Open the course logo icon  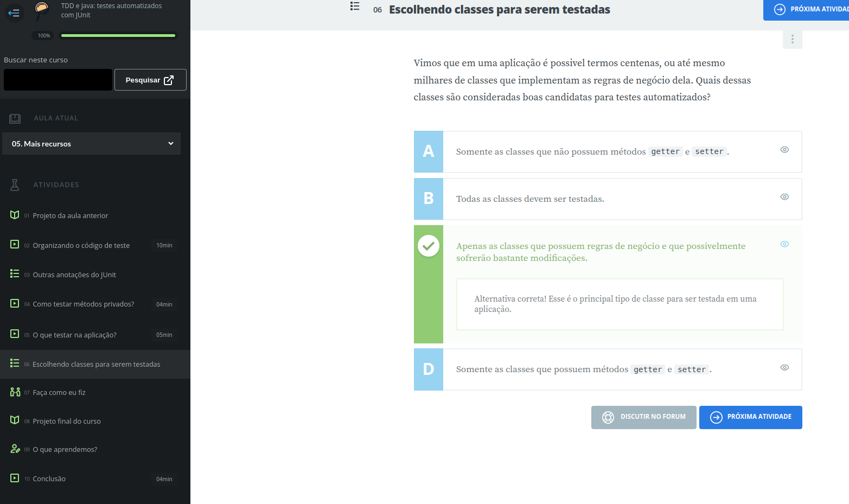click(x=42, y=10)
